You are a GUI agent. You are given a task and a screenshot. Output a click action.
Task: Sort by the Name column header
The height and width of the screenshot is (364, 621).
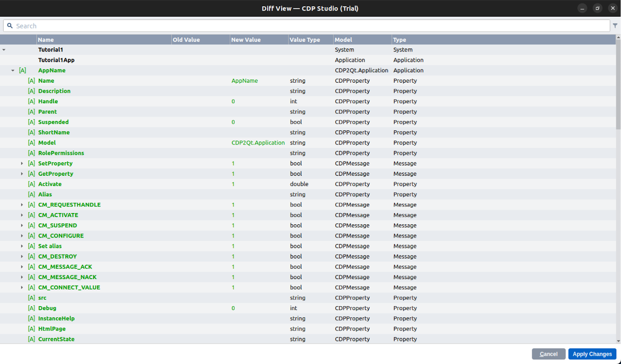click(x=104, y=40)
